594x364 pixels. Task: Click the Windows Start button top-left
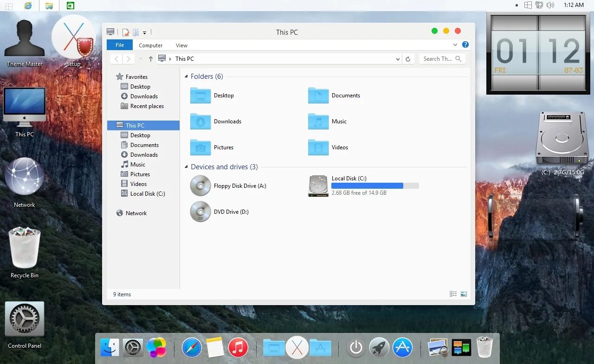pos(8,6)
